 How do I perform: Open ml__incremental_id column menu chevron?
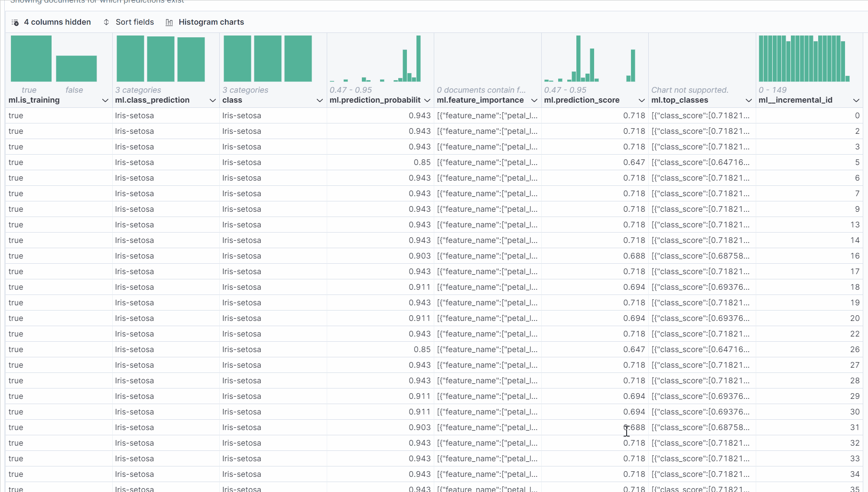(856, 100)
